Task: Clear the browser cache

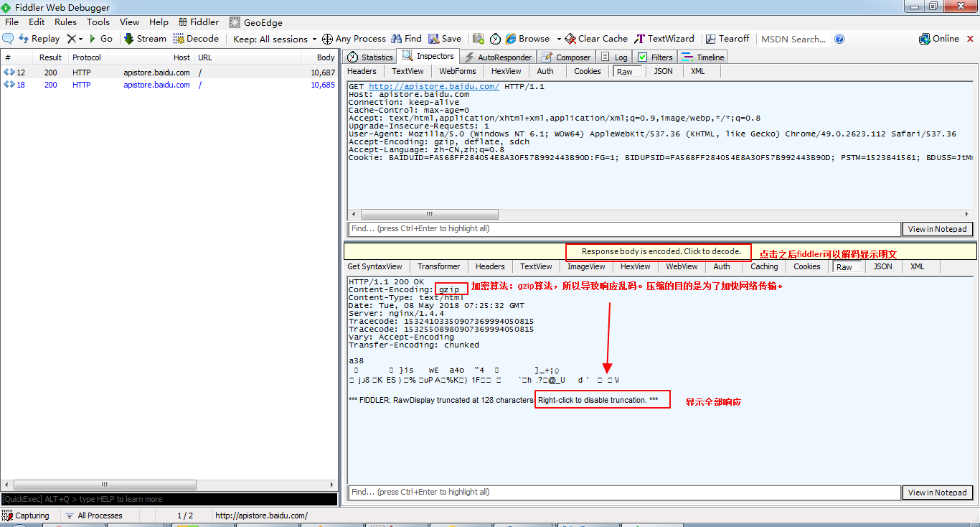Action: point(596,39)
